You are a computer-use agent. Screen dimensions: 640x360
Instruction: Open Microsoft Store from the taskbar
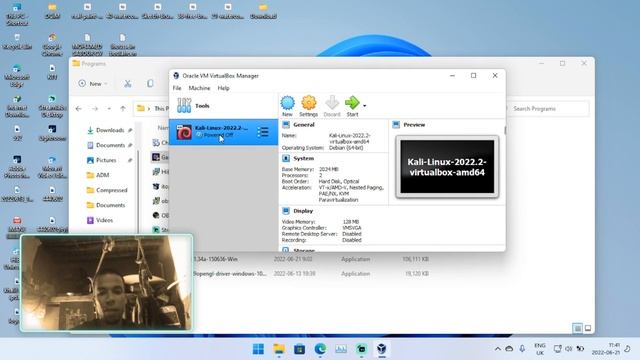[x=299, y=349]
